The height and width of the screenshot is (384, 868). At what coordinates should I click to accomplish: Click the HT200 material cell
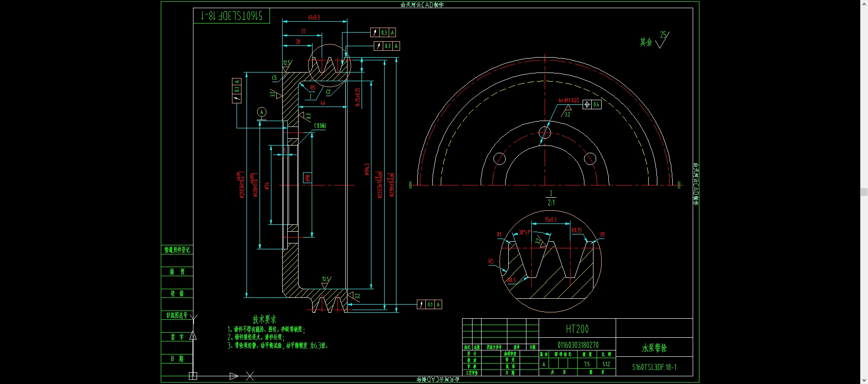click(577, 329)
